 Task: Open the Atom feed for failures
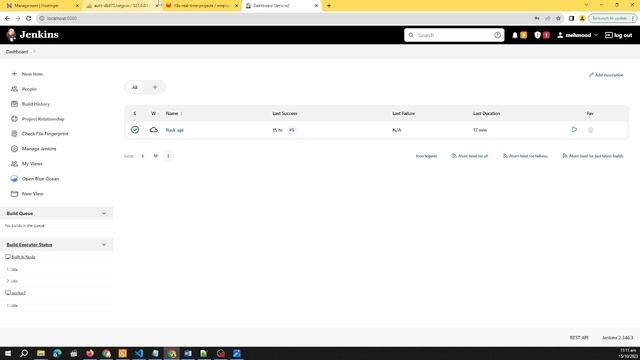pos(525,156)
